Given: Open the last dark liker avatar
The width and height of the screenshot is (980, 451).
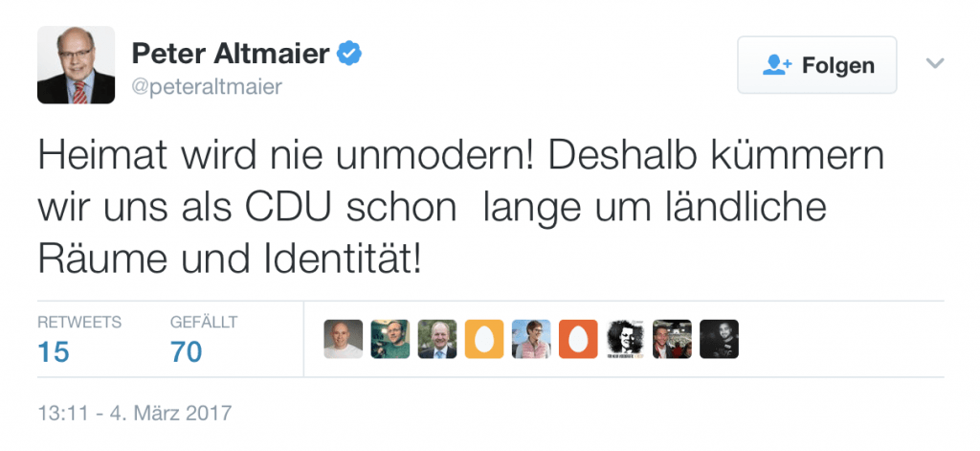Looking at the screenshot, I should [x=719, y=339].
